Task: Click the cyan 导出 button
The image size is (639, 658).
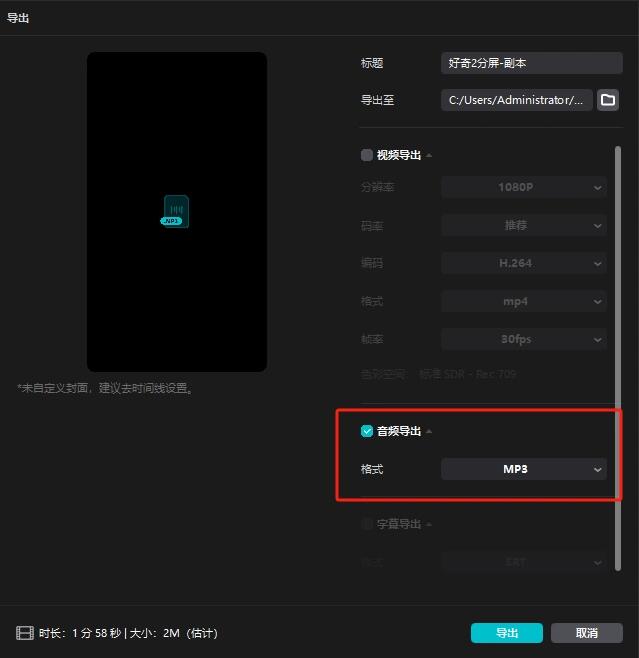Action: tap(507, 633)
